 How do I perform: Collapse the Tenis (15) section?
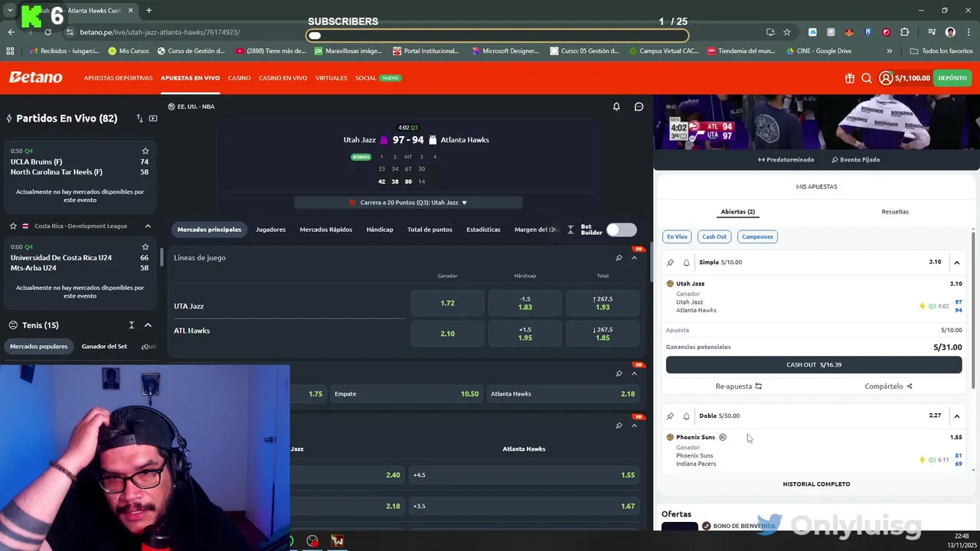[x=148, y=325]
